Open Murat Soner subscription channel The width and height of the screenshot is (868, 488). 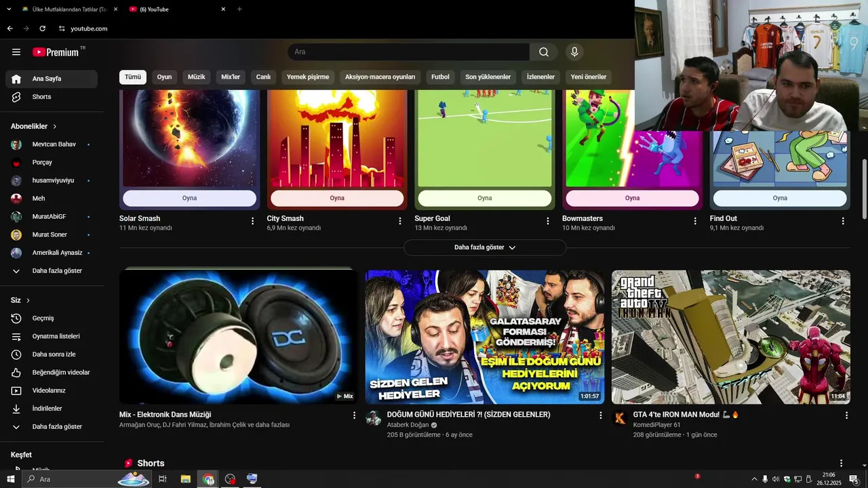(52, 235)
